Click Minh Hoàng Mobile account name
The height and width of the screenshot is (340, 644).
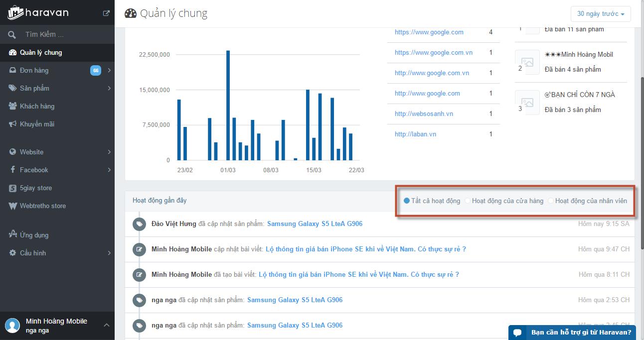(x=56, y=321)
